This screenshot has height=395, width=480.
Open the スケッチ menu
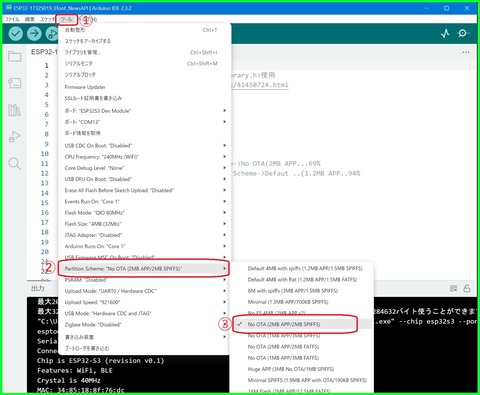click(47, 19)
